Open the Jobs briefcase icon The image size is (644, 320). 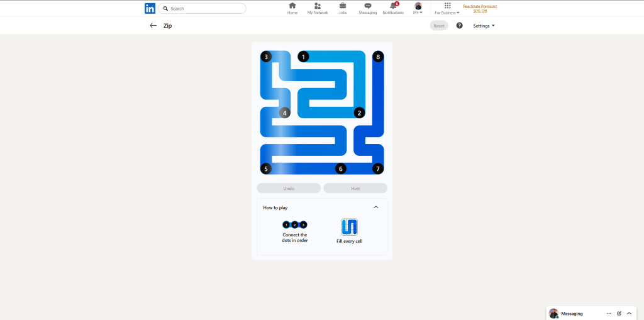click(343, 6)
